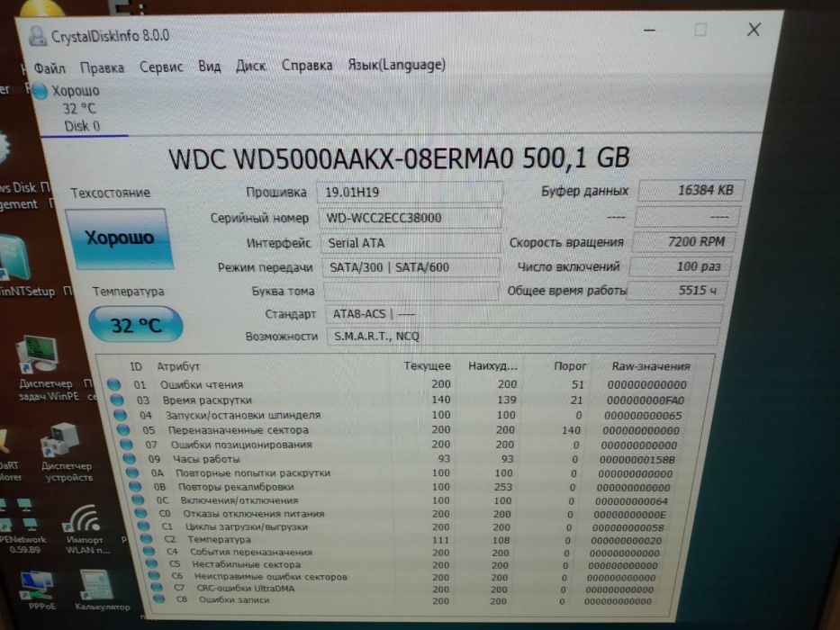Screen dimensions: 840x630
Task: Open the Справка menu
Action: point(307,66)
